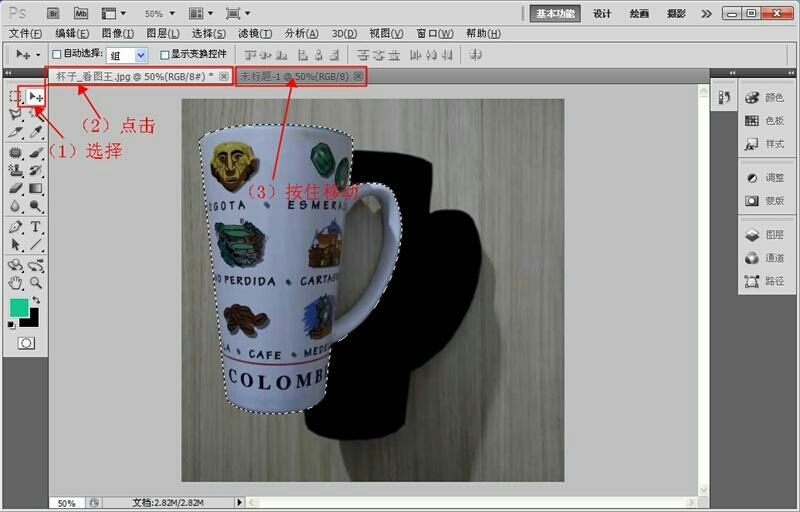
Task: Enable the 自动选择 checkbox
Action: point(57,54)
